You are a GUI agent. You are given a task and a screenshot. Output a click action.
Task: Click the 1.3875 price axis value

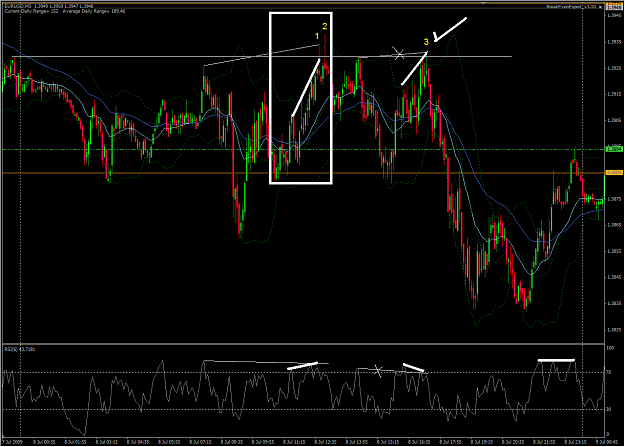pos(614,199)
